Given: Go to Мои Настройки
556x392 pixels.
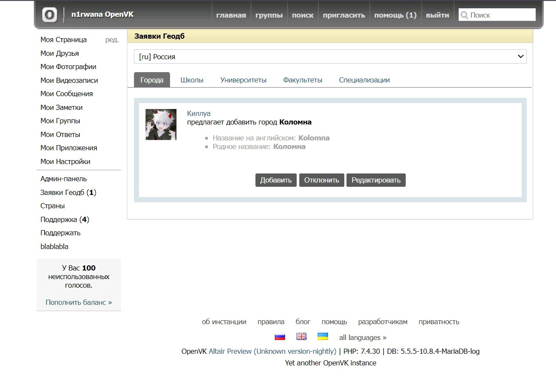Looking at the screenshot, I should (65, 161).
